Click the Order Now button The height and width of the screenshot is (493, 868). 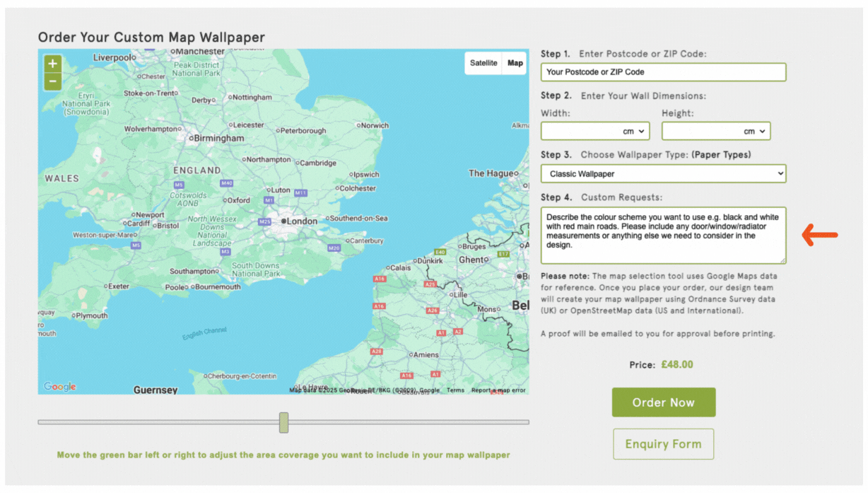(x=664, y=402)
